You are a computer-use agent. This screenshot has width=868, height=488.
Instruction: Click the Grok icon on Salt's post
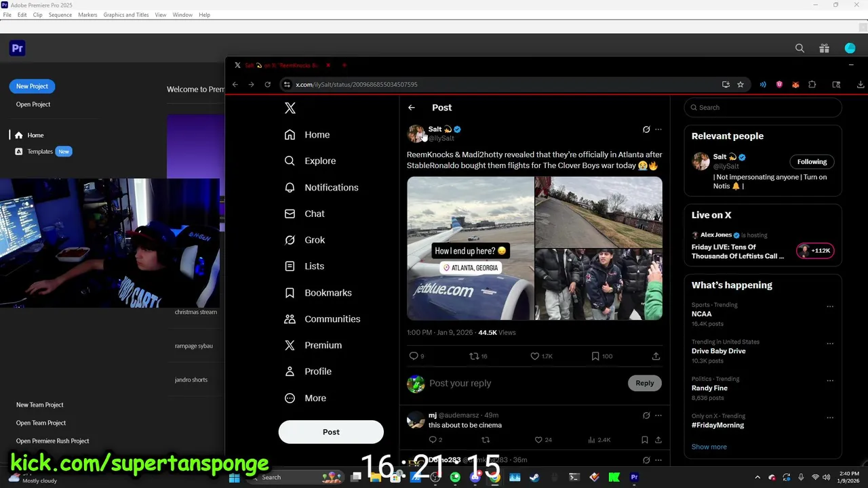646,129
